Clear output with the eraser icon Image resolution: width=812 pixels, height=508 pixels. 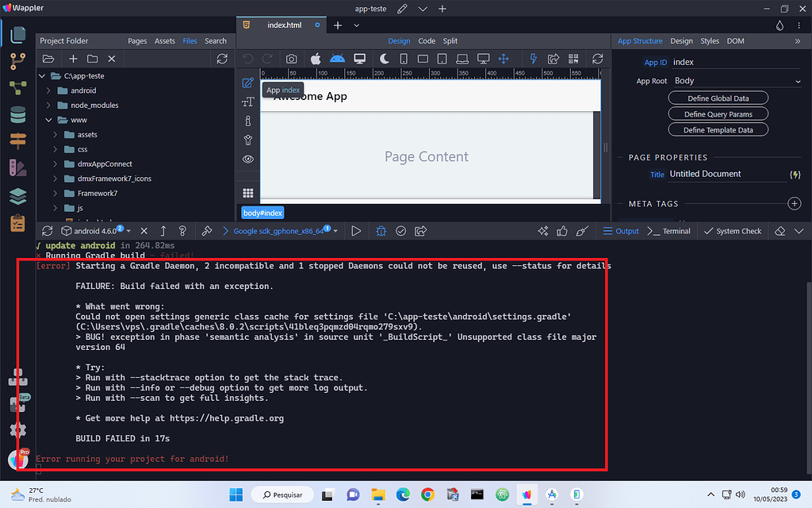pyautogui.click(x=780, y=231)
